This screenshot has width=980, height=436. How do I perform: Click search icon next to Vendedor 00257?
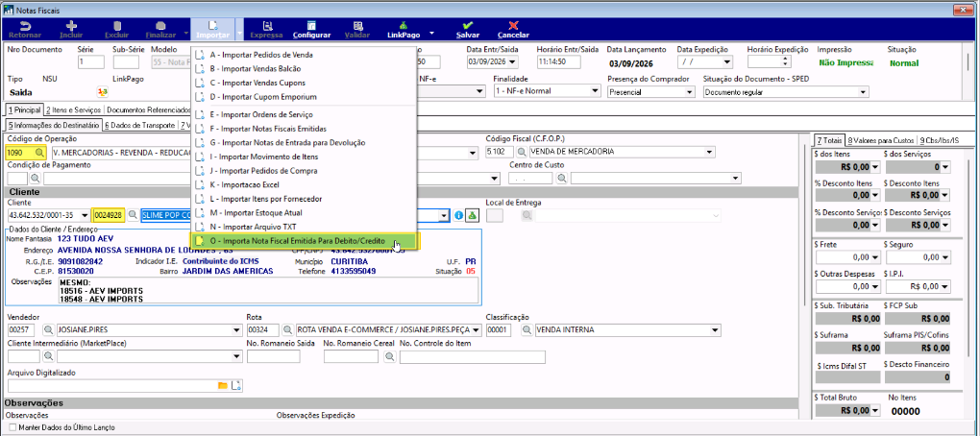tap(48, 329)
